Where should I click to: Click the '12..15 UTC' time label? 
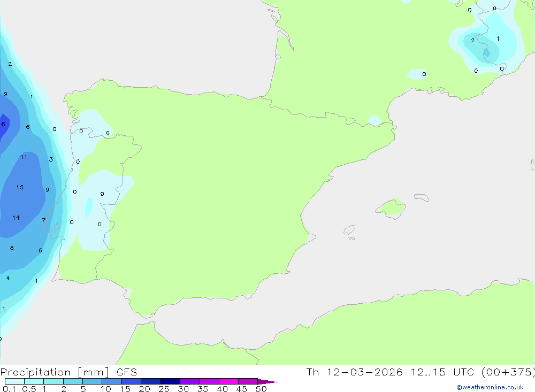(442, 372)
